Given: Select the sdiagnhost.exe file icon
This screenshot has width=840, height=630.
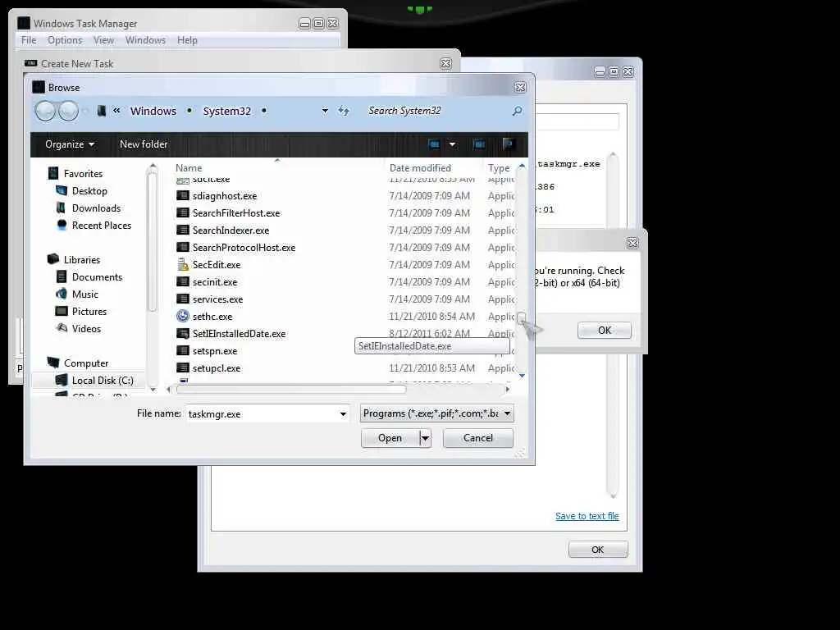Looking at the screenshot, I should (x=183, y=196).
